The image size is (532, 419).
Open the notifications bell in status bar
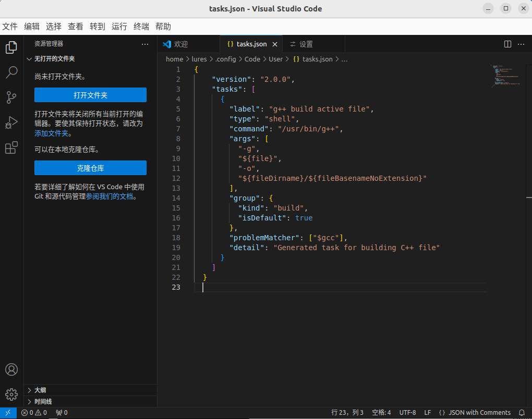click(522, 413)
